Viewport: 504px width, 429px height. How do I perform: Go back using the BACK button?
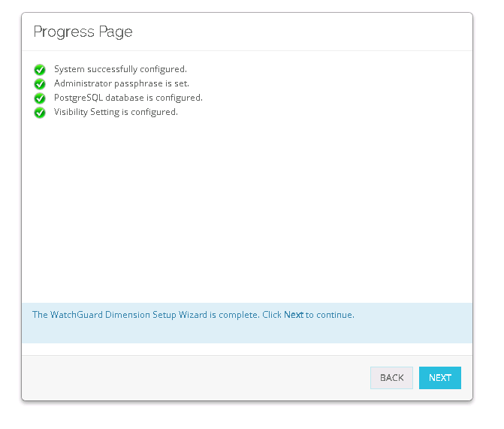391,378
